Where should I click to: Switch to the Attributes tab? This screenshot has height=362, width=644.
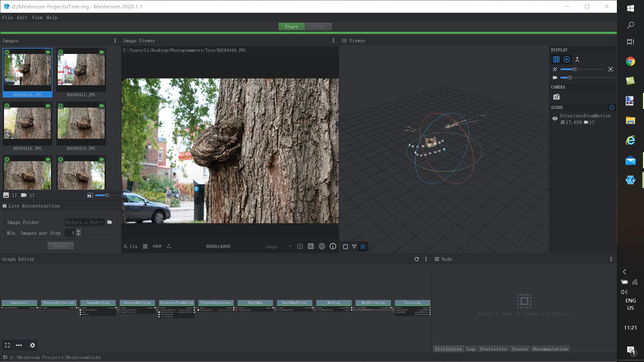click(448, 349)
